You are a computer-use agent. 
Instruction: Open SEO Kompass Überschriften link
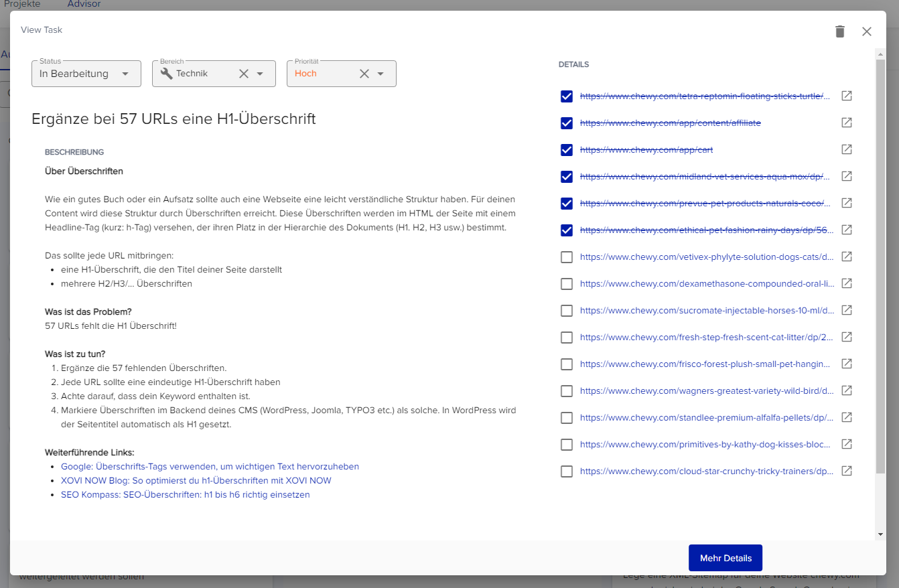(x=186, y=495)
